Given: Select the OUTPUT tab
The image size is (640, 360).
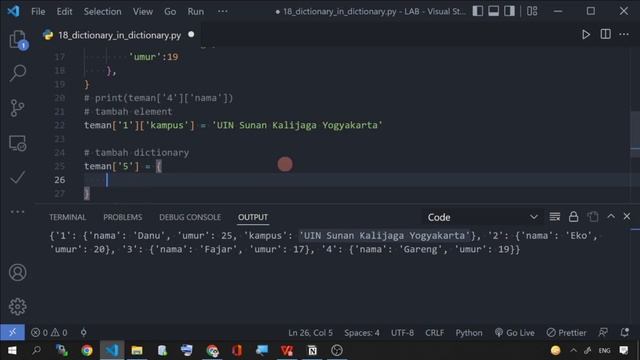Looking at the screenshot, I should [253, 217].
